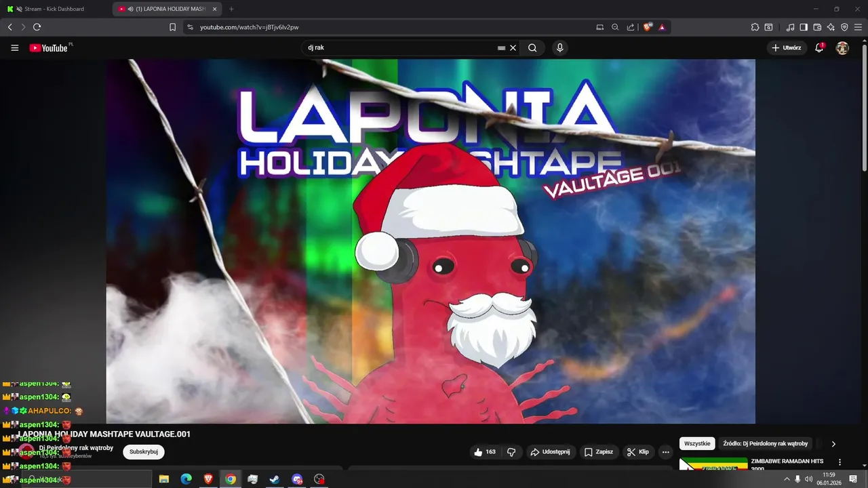Image resolution: width=868 pixels, height=488 pixels.
Task: Click the video player area
Action: click(x=431, y=241)
